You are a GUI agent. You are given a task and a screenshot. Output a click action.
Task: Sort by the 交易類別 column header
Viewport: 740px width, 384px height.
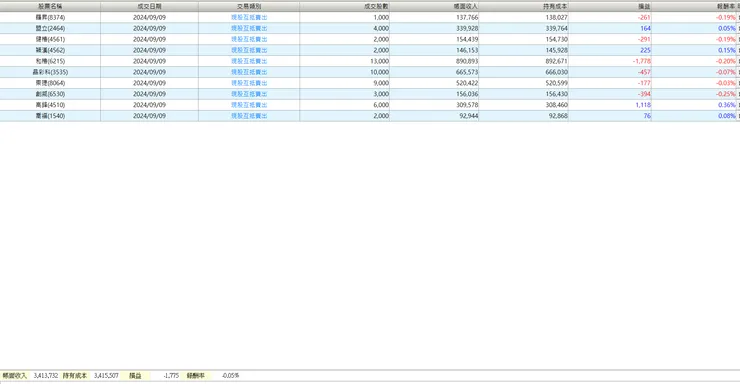[249, 7]
